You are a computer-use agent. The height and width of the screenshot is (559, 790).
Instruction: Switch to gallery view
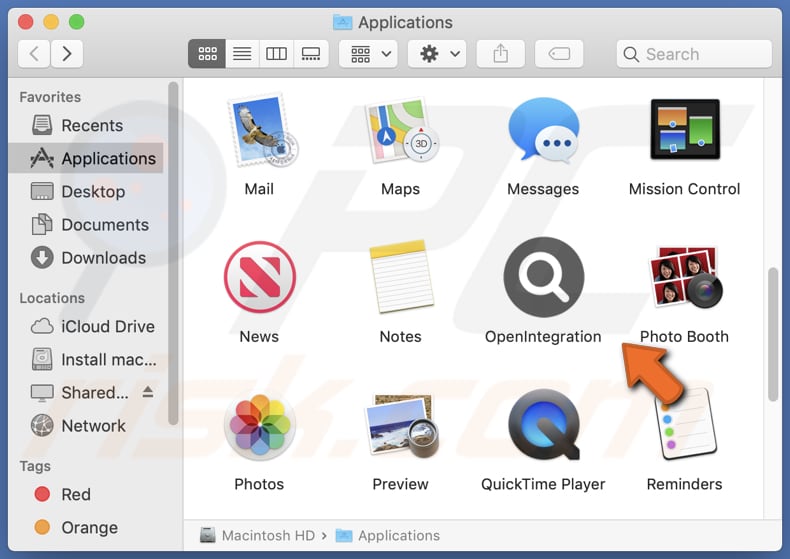coord(311,53)
